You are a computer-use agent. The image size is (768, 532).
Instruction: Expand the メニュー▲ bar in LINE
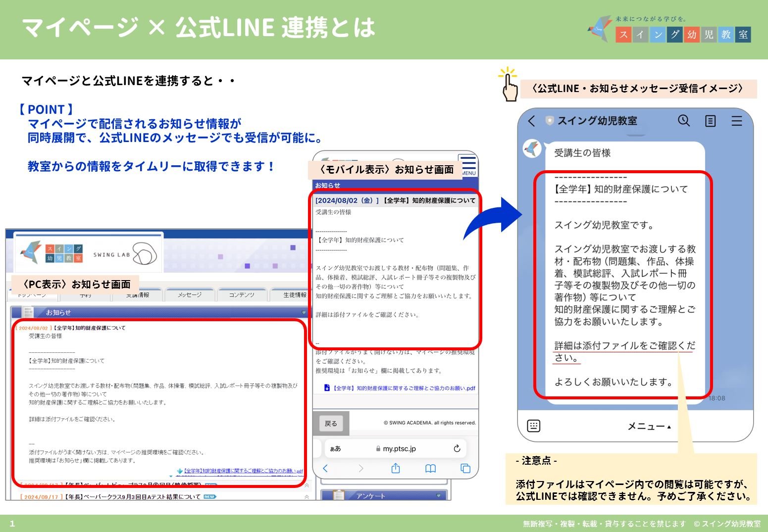coord(649,426)
